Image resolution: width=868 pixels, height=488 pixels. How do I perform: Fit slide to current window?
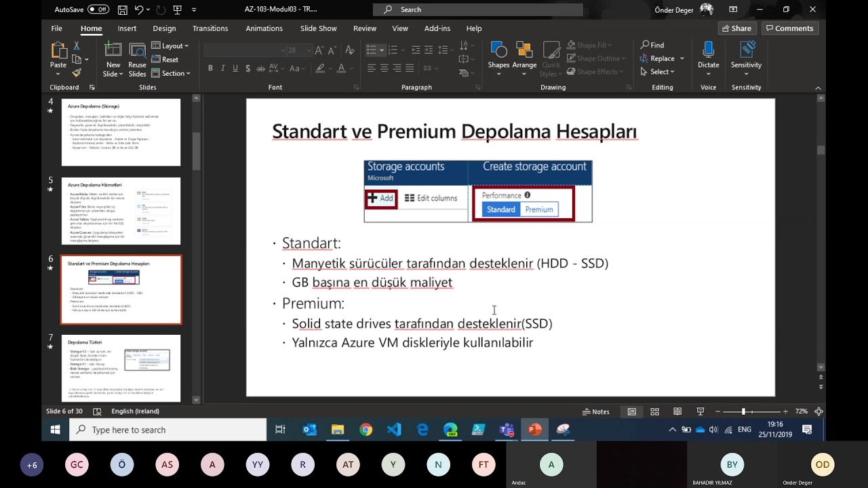click(x=818, y=411)
